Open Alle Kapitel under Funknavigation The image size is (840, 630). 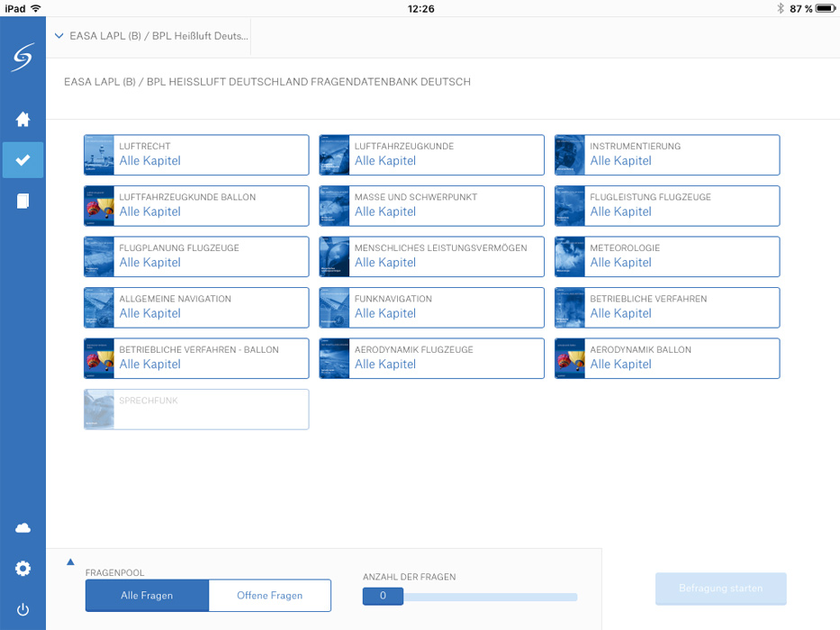tap(385, 313)
